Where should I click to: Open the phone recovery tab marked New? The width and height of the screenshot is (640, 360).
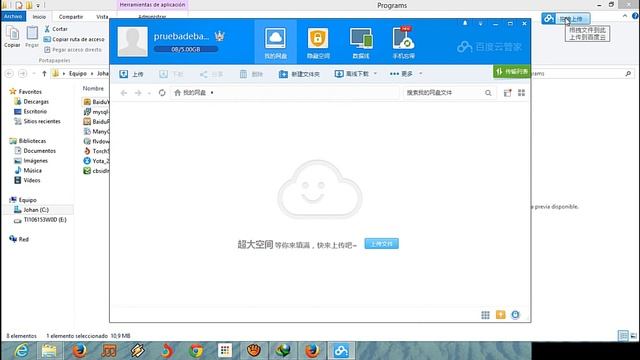[x=403, y=43]
